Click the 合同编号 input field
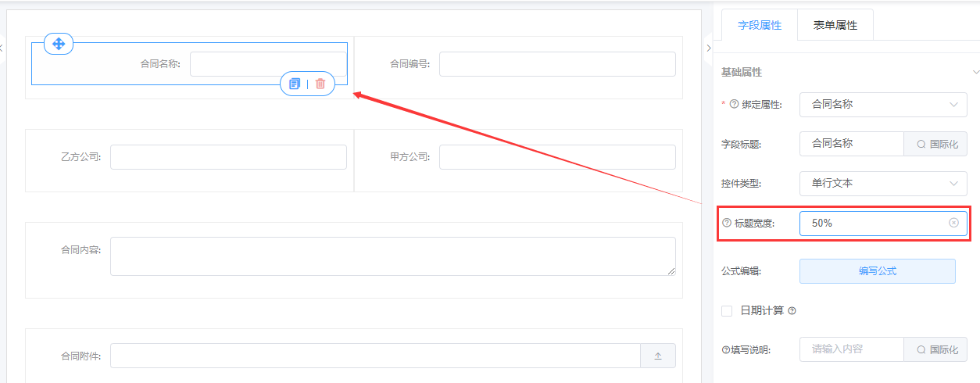Image resolution: width=980 pixels, height=383 pixels. pos(557,64)
